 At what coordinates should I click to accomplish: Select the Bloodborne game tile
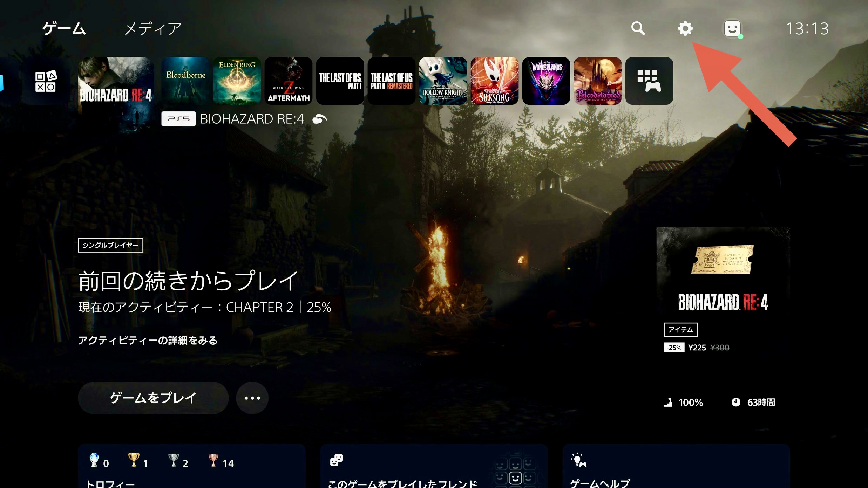tap(185, 81)
